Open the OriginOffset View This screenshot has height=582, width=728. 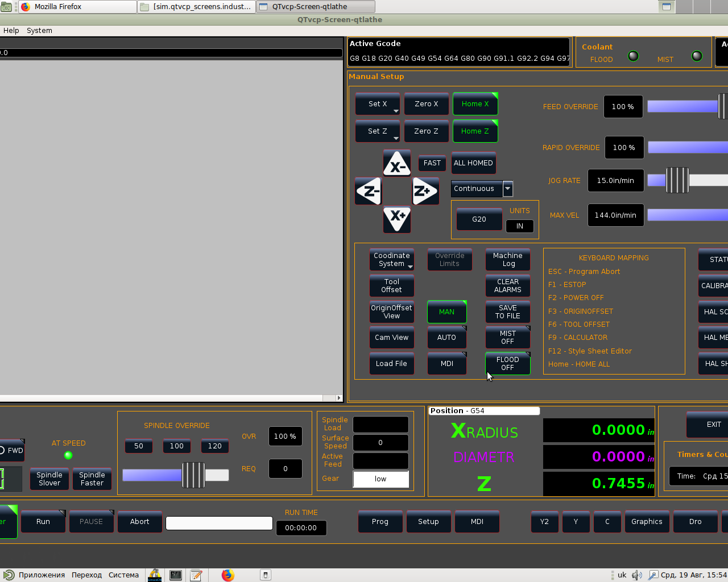coord(392,312)
